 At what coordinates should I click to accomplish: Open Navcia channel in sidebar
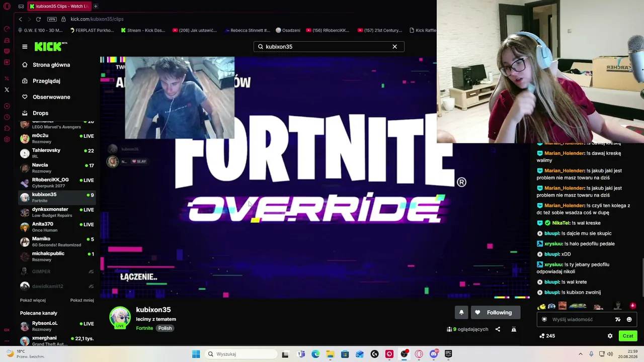[57, 167]
